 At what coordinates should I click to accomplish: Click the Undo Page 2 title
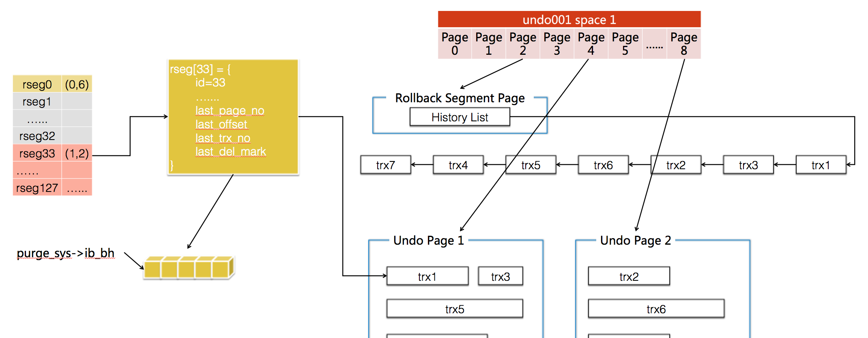click(636, 241)
